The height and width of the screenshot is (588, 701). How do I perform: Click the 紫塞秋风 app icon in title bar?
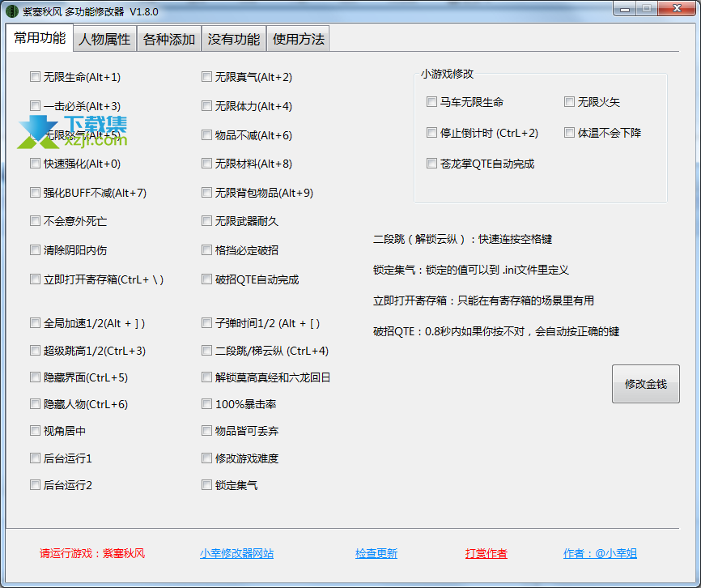(x=12, y=11)
